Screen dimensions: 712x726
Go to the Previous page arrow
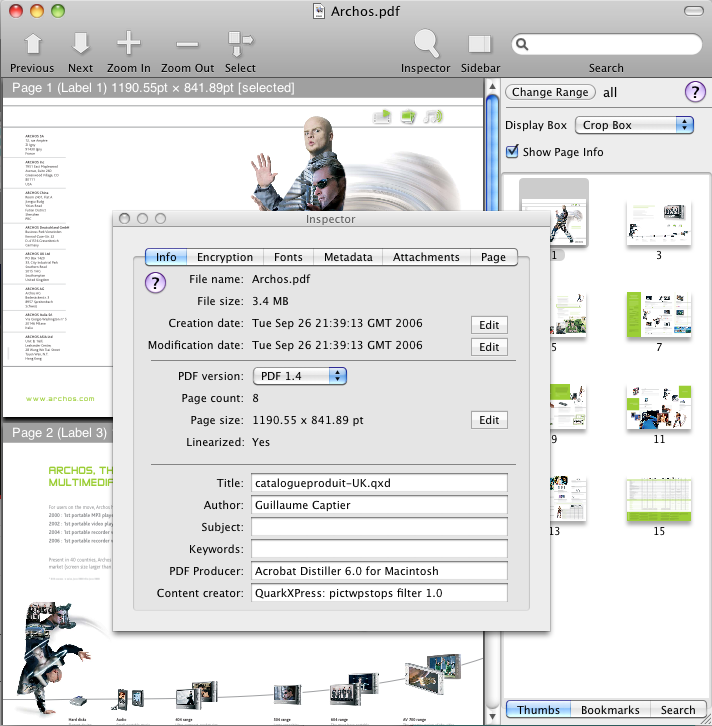[33, 45]
